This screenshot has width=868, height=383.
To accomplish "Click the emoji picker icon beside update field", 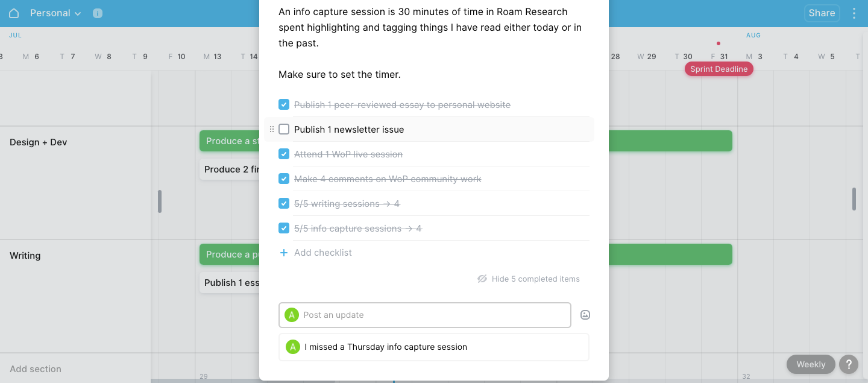I will click(585, 315).
